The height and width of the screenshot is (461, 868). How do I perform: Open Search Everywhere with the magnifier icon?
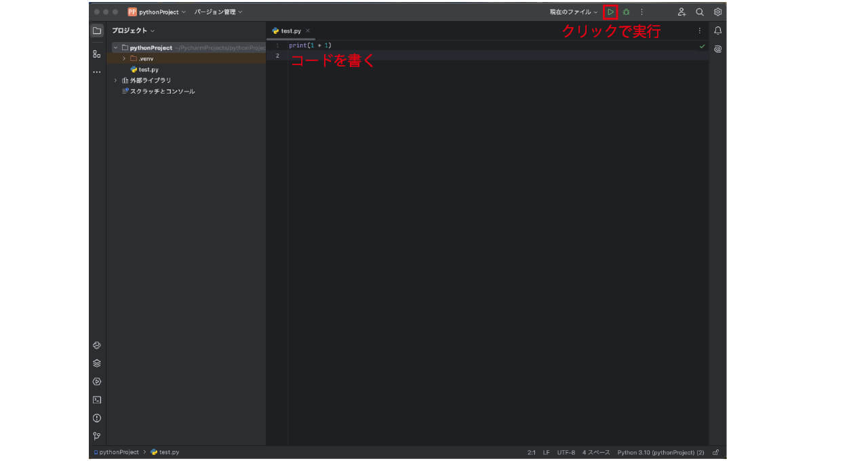click(698, 12)
